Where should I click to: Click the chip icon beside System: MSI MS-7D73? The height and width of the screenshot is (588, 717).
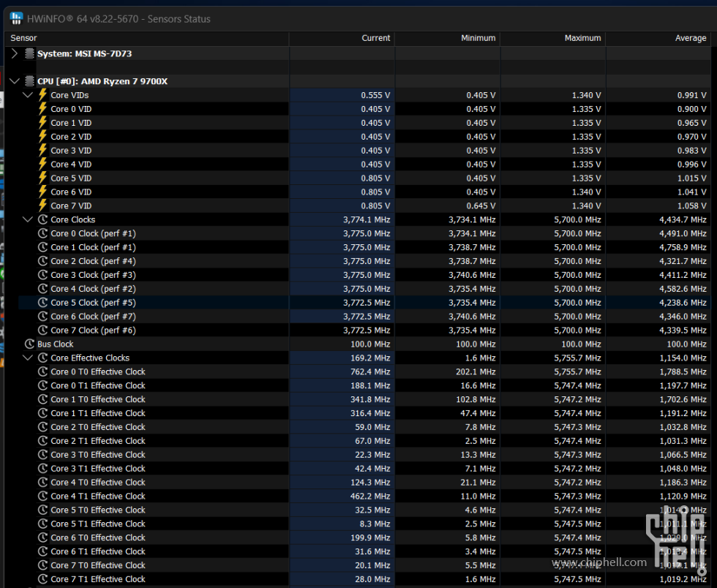29,53
